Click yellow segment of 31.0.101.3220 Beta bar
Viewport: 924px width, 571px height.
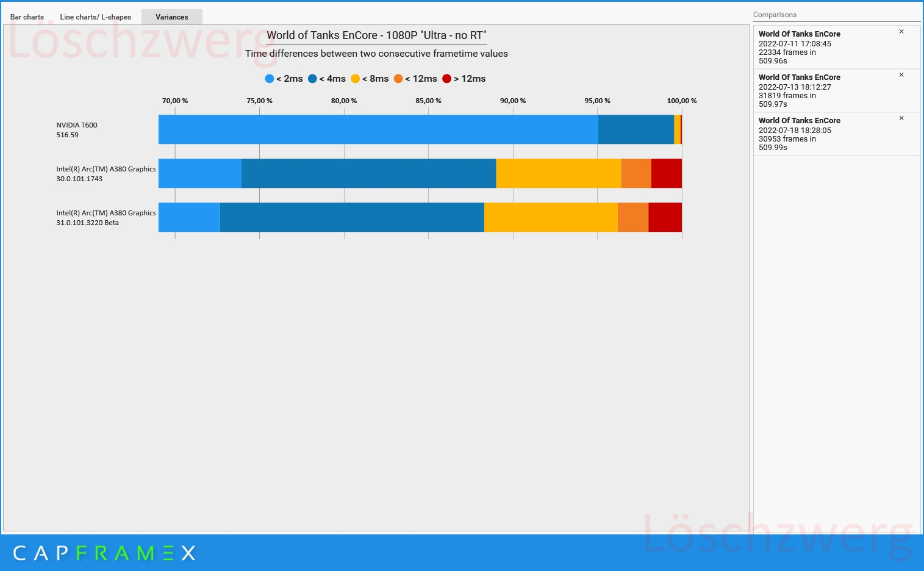click(551, 217)
